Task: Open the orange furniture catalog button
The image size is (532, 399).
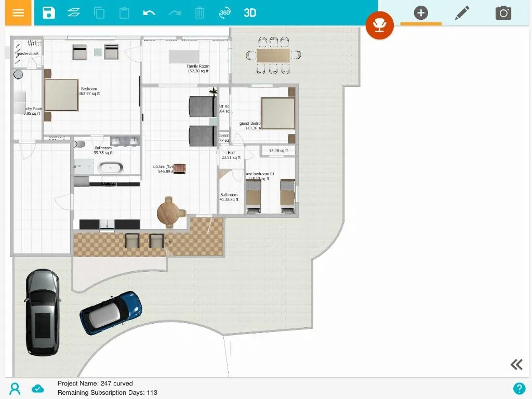Action: (380, 25)
